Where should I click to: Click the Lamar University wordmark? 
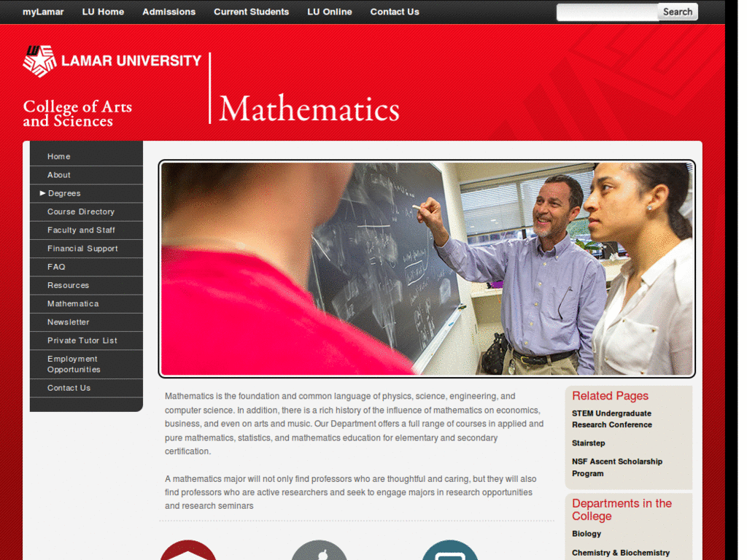(x=131, y=61)
